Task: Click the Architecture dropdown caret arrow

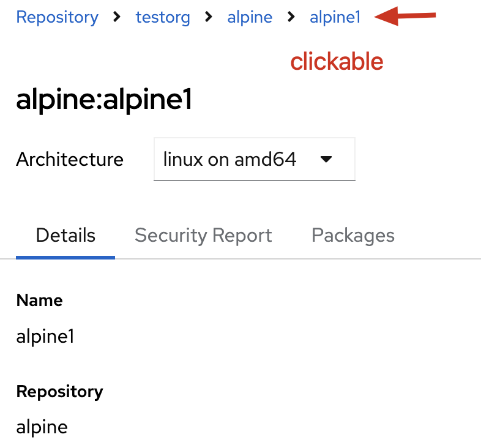Action: (326, 160)
